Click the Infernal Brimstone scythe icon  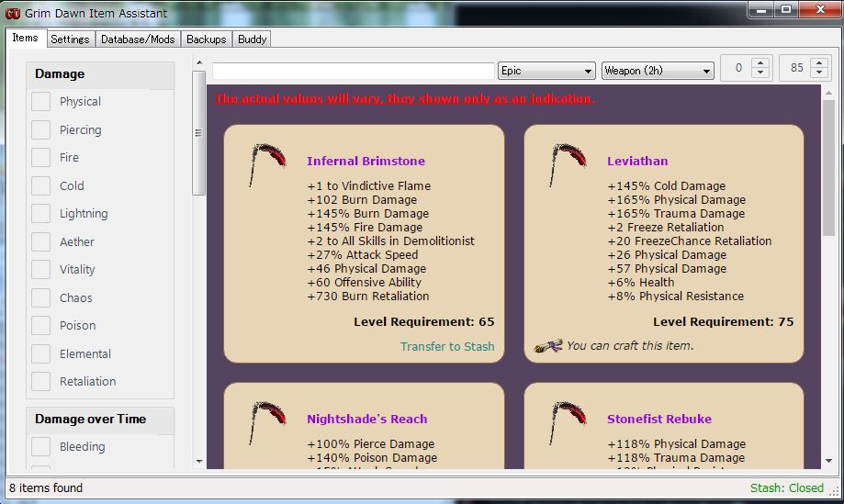click(267, 165)
